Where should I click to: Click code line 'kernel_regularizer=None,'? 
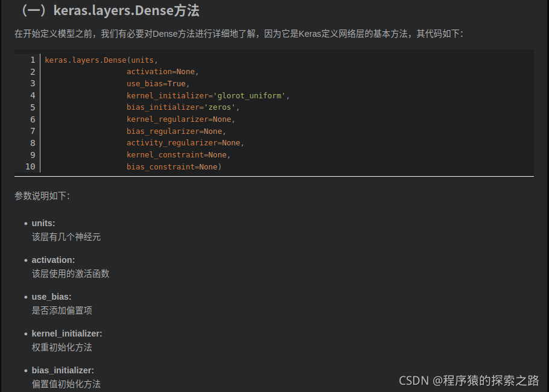[x=180, y=119]
